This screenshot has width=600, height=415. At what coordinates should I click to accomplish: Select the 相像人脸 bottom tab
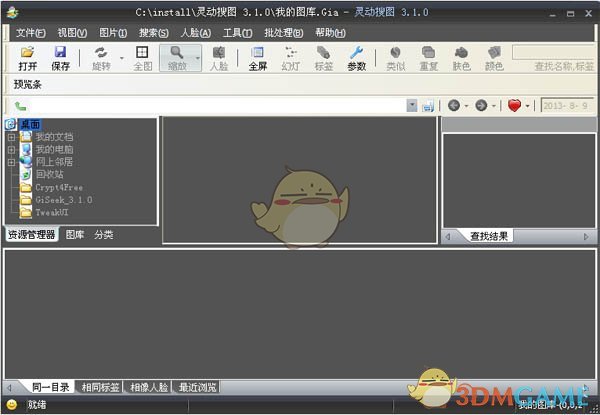pyautogui.click(x=149, y=387)
